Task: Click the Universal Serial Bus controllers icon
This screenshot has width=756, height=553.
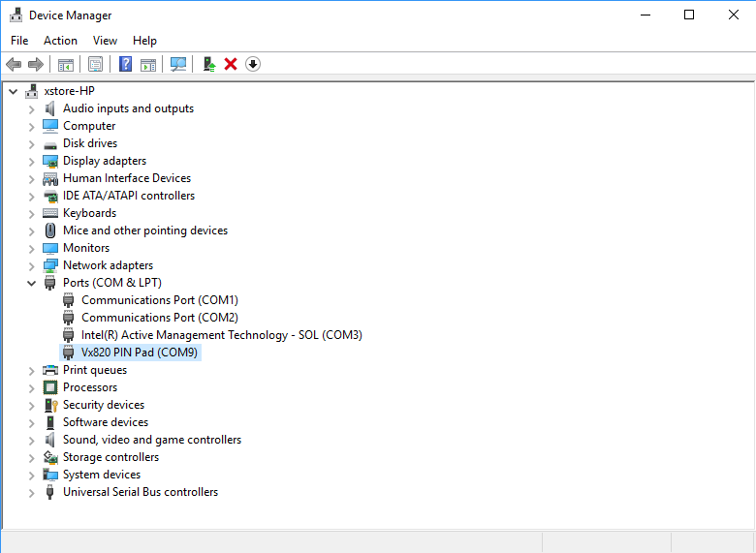Action: coord(49,492)
